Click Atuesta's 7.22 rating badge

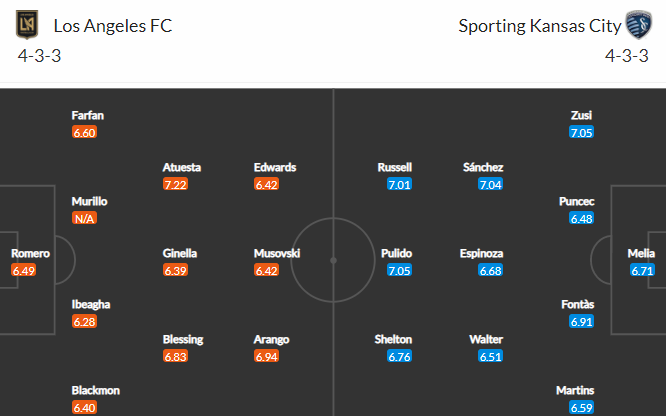click(x=175, y=184)
